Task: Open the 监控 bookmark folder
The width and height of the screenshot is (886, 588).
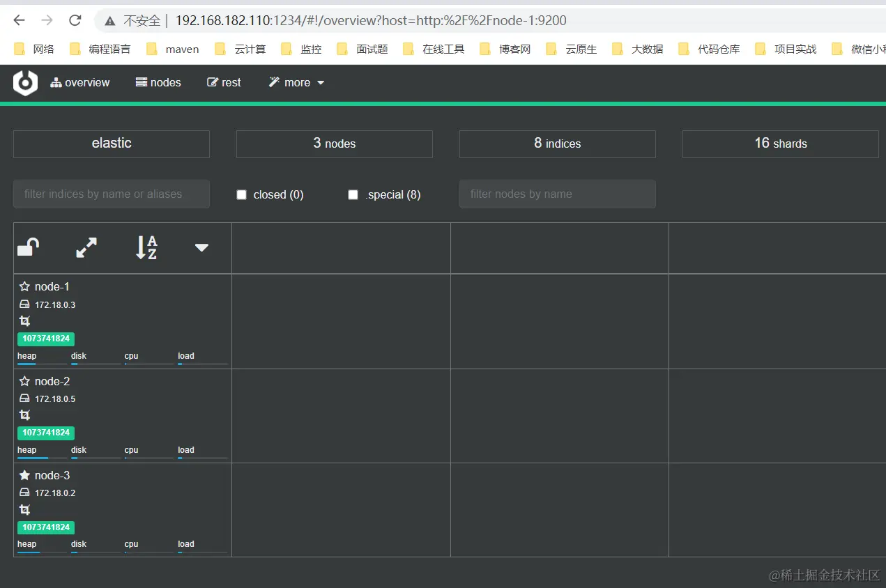Action: coord(302,49)
